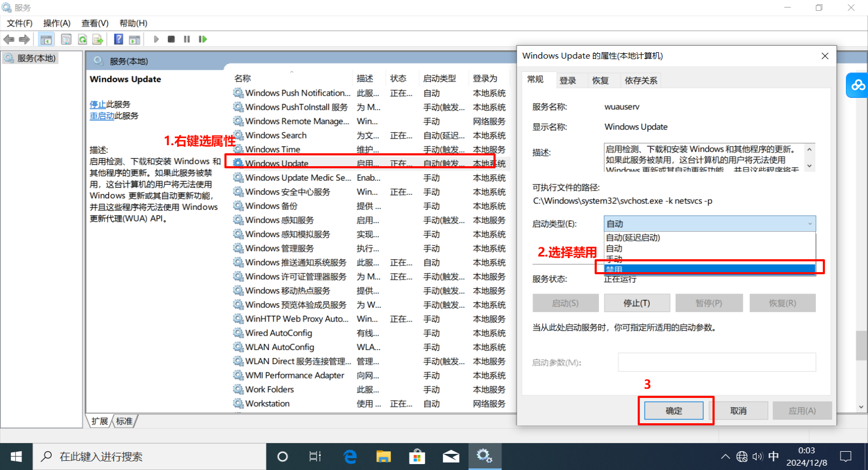The image size is (868, 470).
Task: Switch to the 依存关系 tab
Action: [x=641, y=81]
